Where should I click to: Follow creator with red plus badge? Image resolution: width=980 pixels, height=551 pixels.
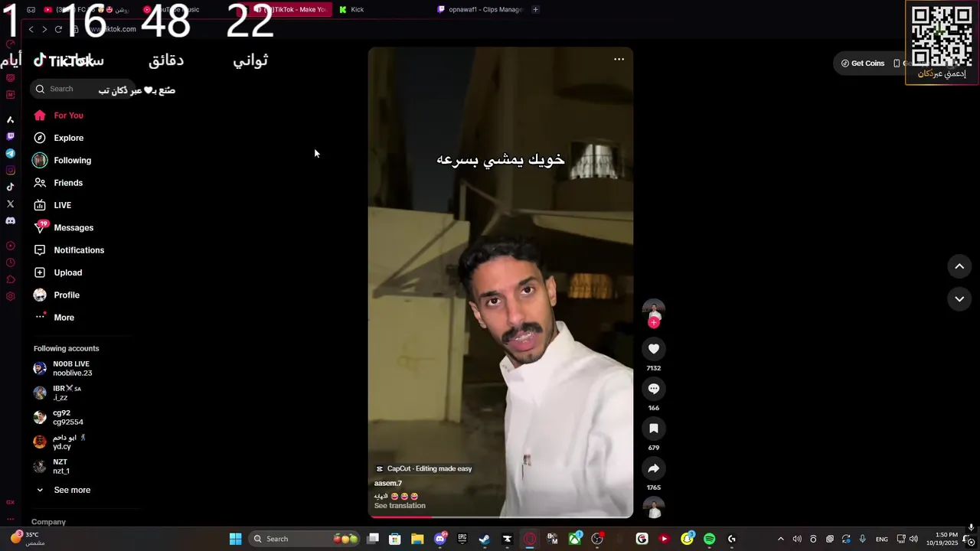[654, 323]
